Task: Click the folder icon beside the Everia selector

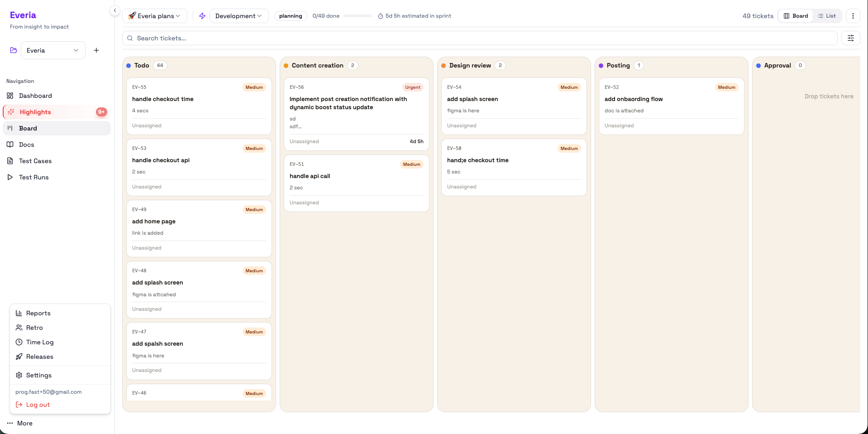Action: [x=14, y=50]
